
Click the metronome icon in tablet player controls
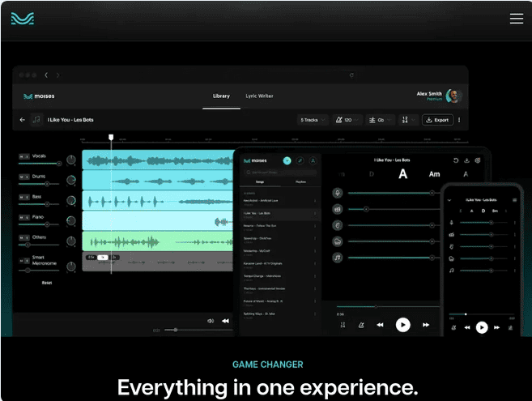[361, 325]
